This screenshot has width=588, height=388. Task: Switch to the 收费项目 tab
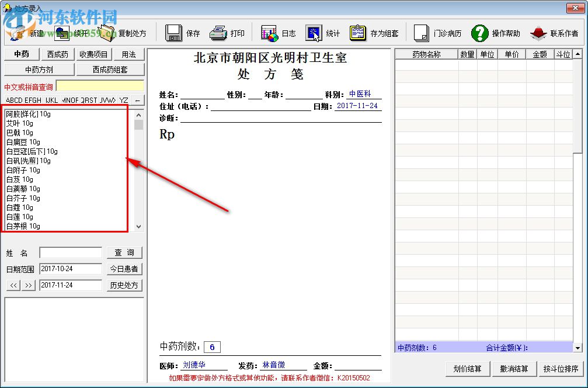coord(93,54)
